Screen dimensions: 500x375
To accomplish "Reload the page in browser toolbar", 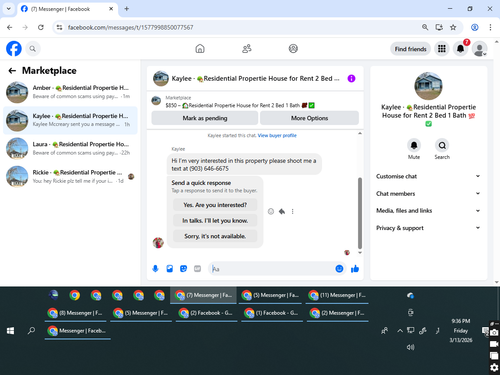I will click(41, 27).
